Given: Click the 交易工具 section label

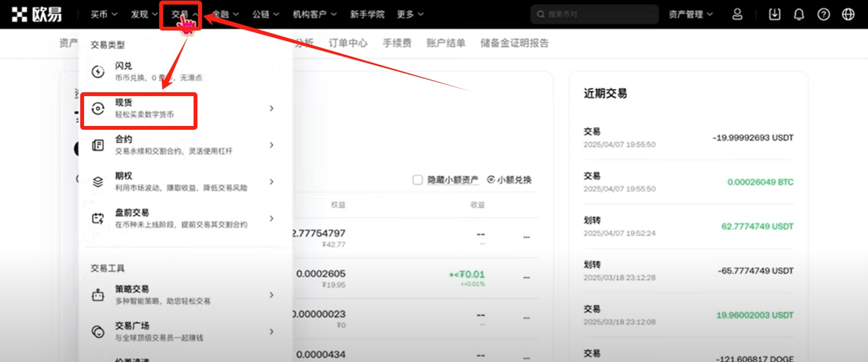Looking at the screenshot, I should (x=108, y=268).
